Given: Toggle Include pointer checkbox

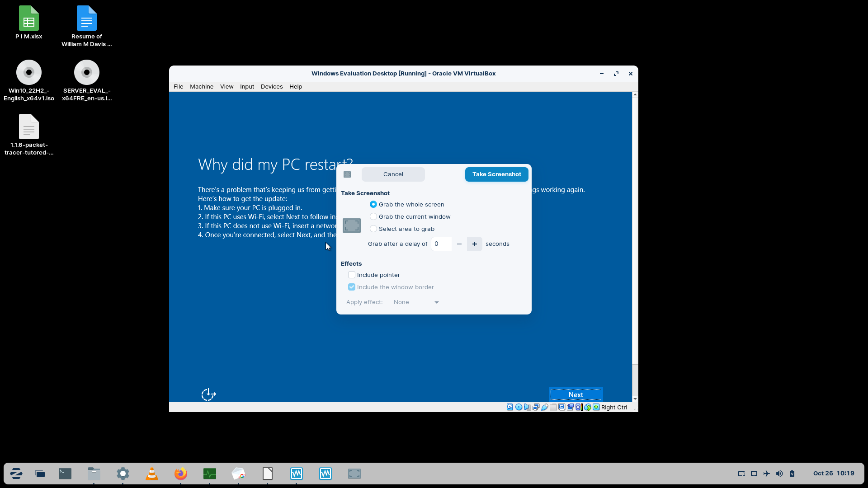Looking at the screenshot, I should pos(351,275).
